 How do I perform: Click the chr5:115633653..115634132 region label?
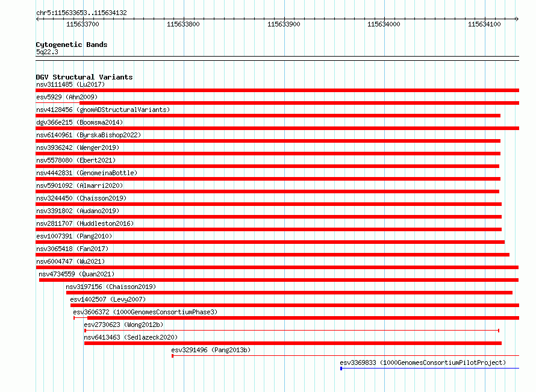pos(81,13)
